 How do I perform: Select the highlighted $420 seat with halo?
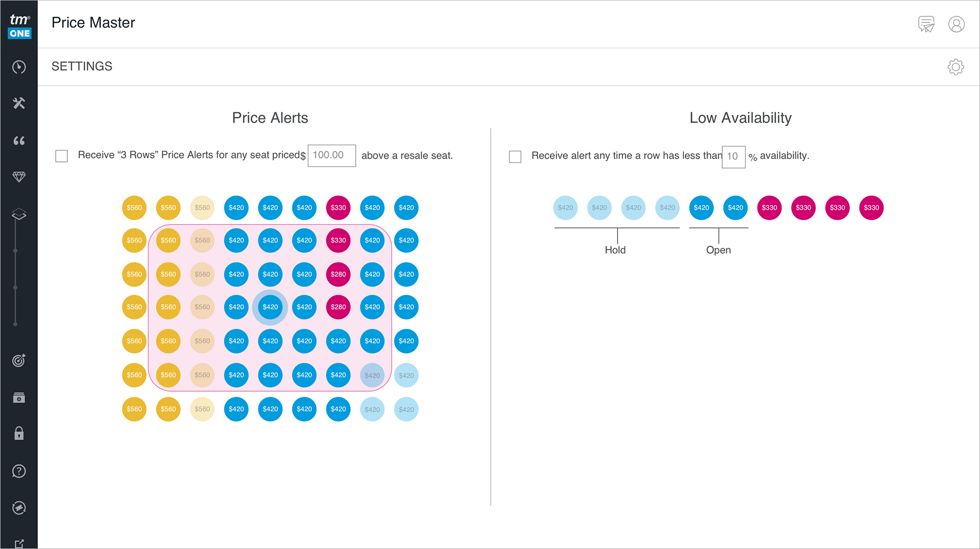270,307
